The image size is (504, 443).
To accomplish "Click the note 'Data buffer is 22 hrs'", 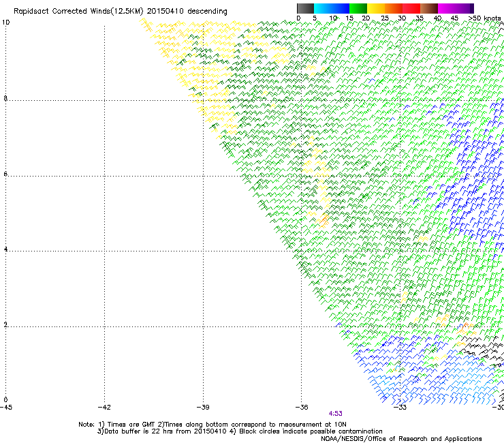I will click(x=138, y=431).
